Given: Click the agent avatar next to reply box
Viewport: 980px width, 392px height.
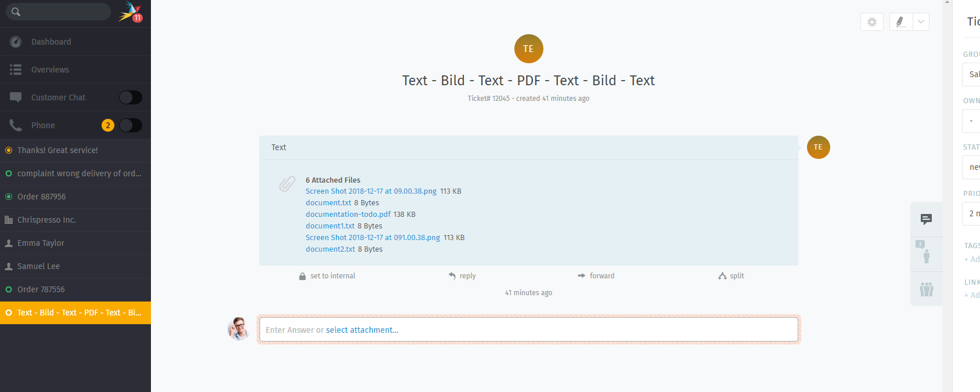Looking at the screenshot, I should 239,328.
